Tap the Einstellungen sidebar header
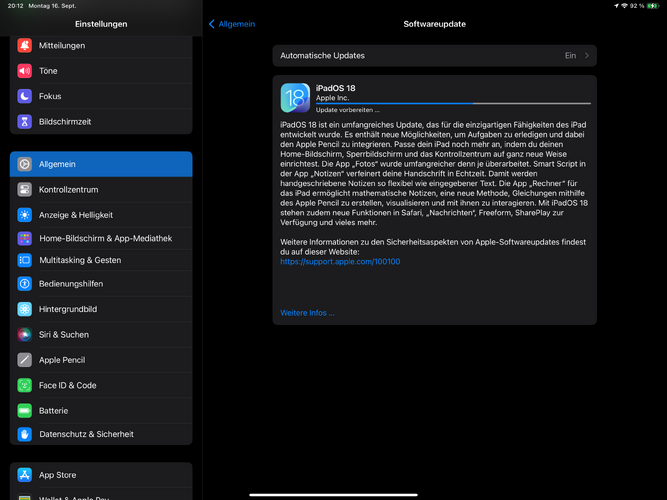667x500 pixels. click(101, 24)
